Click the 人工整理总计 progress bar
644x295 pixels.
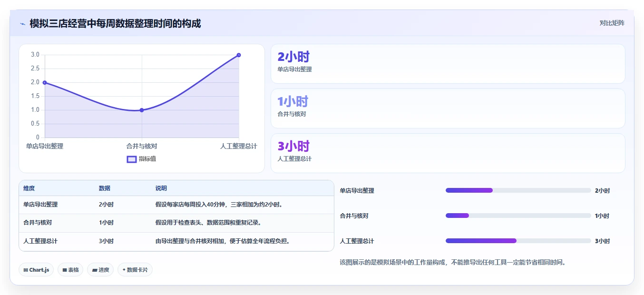(518, 241)
